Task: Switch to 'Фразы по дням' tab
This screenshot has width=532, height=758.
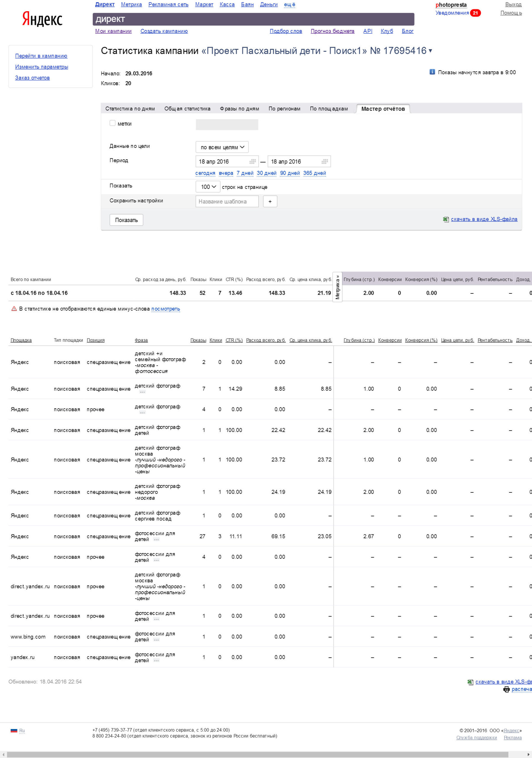Action: [239, 109]
